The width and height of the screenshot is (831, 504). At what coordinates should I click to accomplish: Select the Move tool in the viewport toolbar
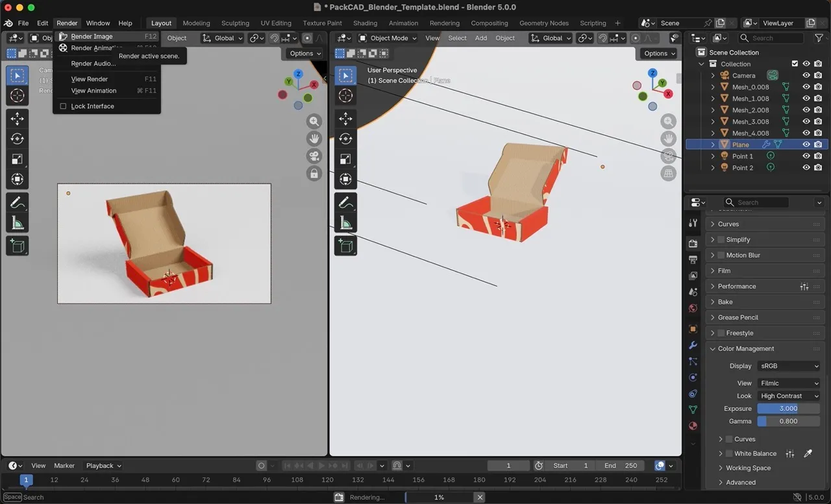pyautogui.click(x=345, y=118)
